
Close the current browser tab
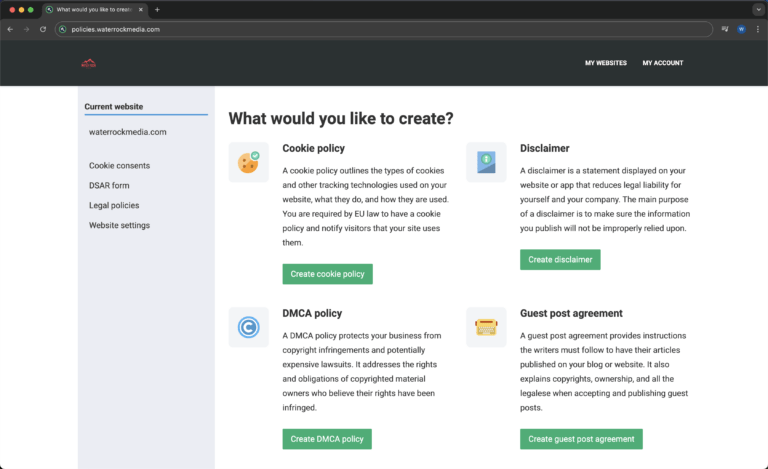point(141,10)
